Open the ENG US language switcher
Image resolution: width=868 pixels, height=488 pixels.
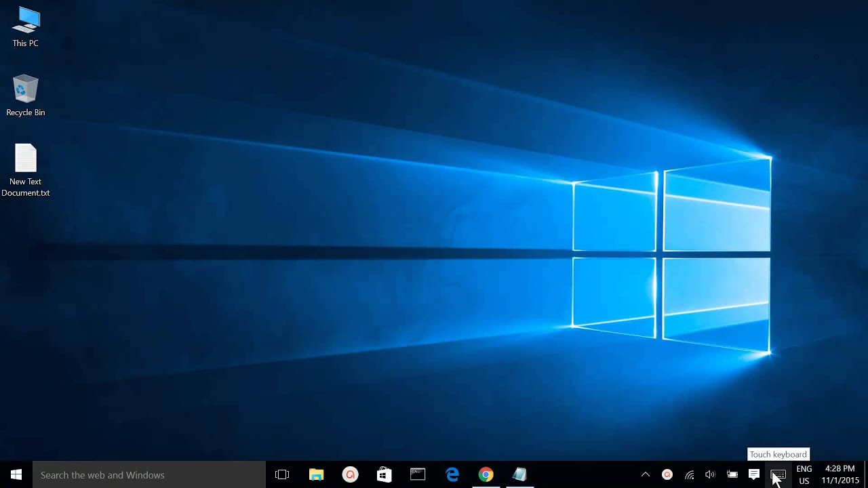[804, 474]
